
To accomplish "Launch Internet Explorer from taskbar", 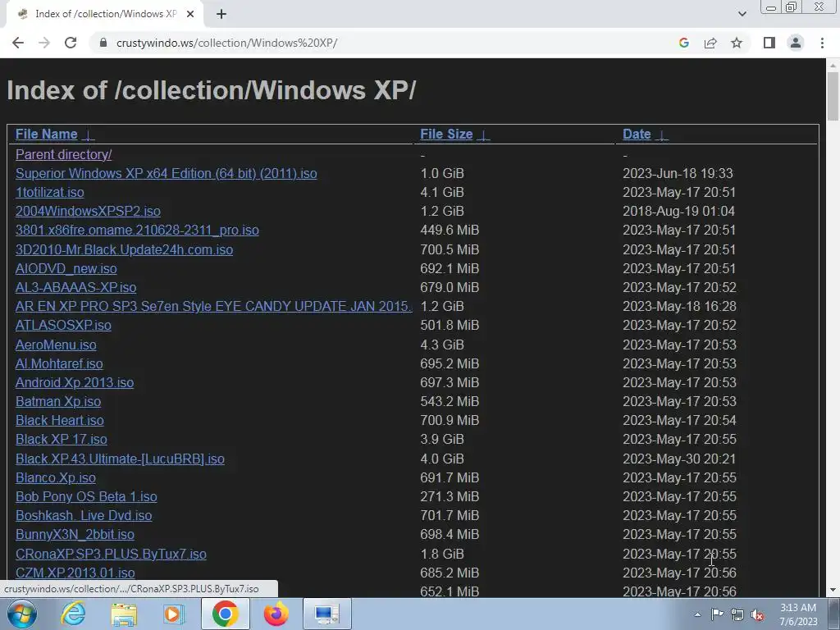I will [x=73, y=614].
